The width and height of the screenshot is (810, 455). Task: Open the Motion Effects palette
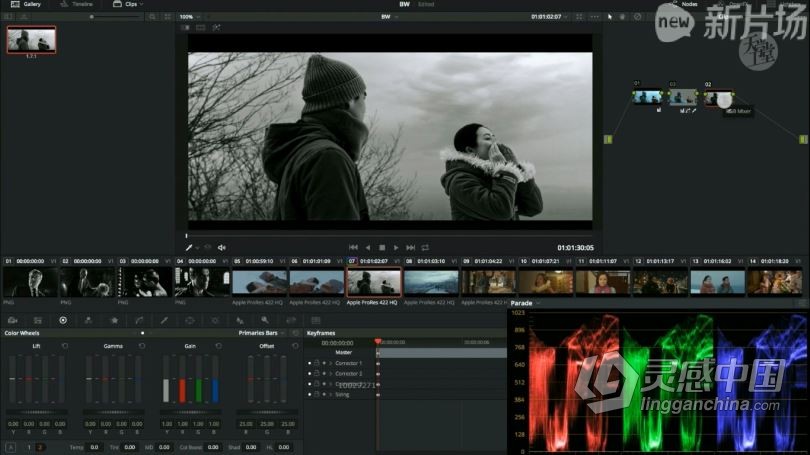click(x=114, y=320)
